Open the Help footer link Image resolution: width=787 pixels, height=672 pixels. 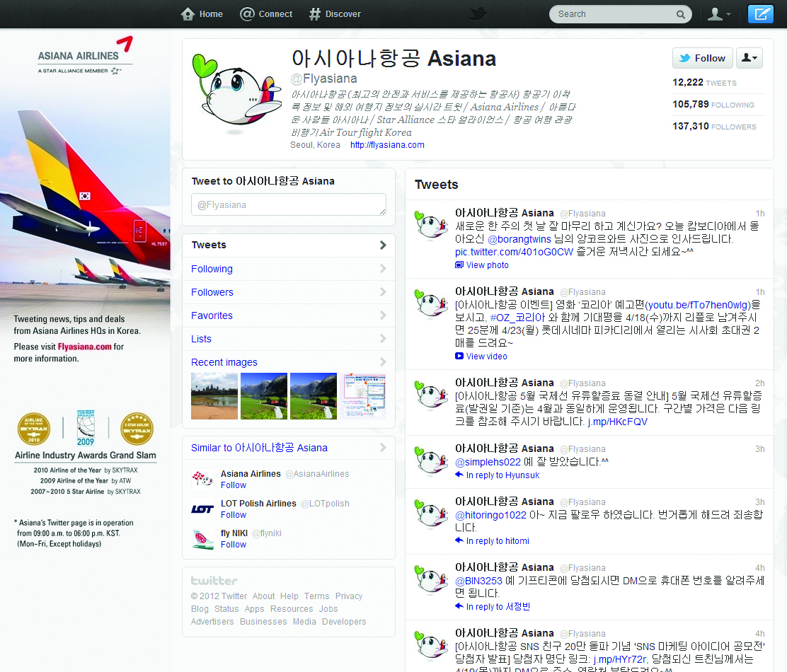click(289, 596)
